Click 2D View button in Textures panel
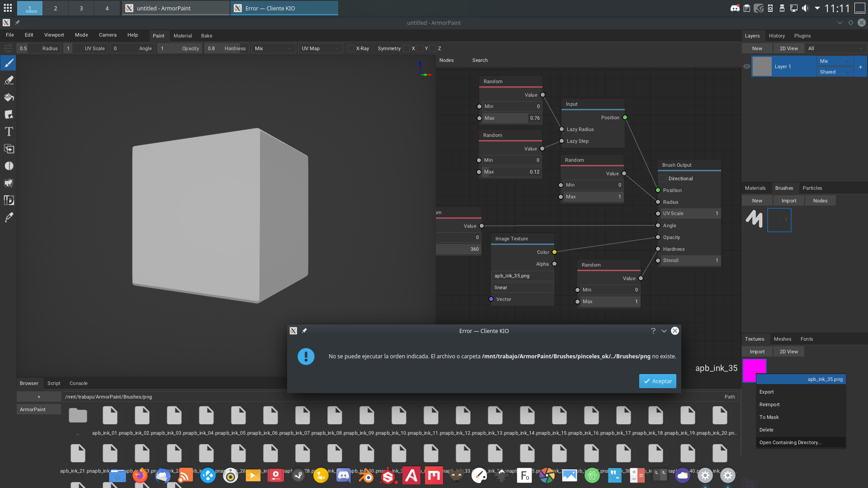 pos(789,352)
